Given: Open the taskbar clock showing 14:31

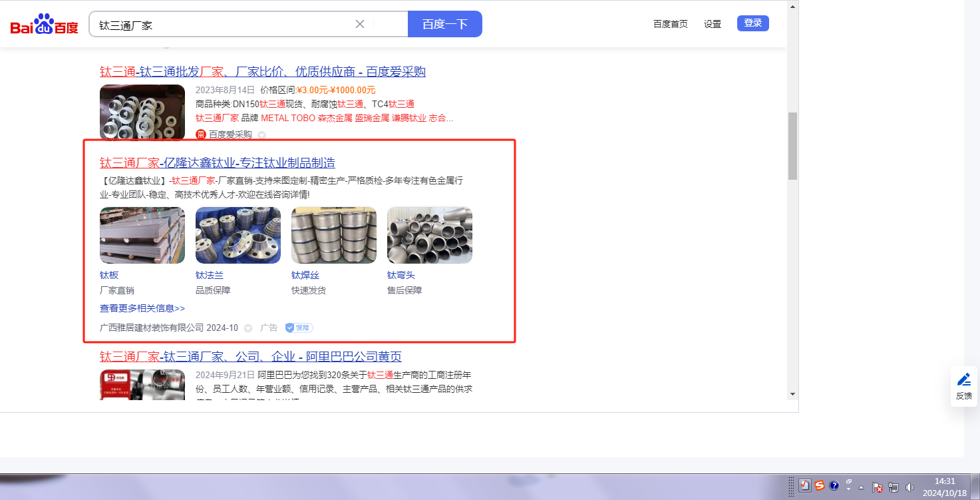Looking at the screenshot, I should tap(945, 487).
